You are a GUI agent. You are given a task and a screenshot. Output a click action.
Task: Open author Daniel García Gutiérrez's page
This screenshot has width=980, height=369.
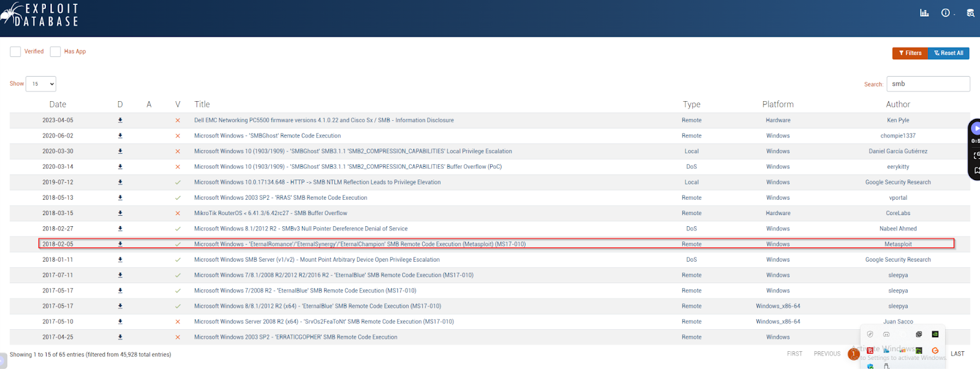898,151
